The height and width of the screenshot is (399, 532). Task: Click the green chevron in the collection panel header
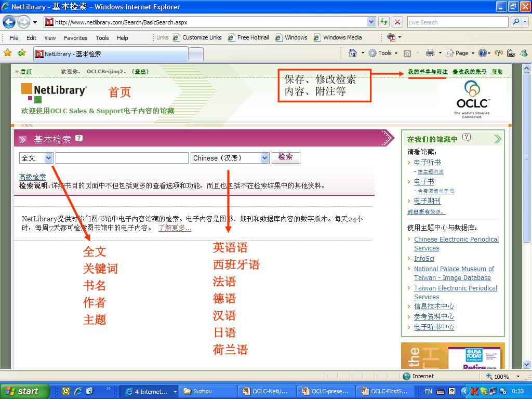[x=497, y=139]
